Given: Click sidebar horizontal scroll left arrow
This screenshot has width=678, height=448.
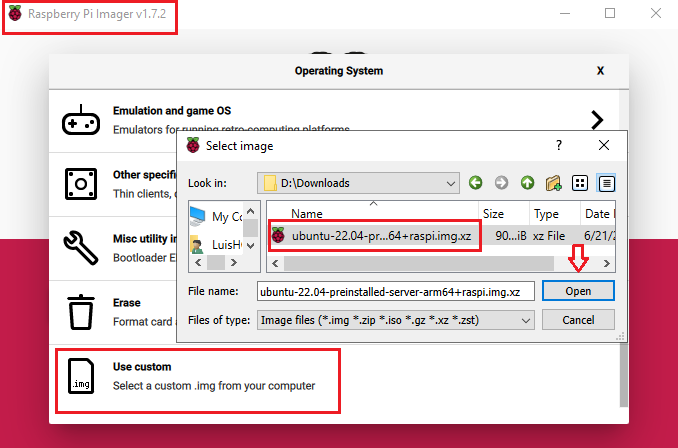Looking at the screenshot, I should click(x=198, y=262).
